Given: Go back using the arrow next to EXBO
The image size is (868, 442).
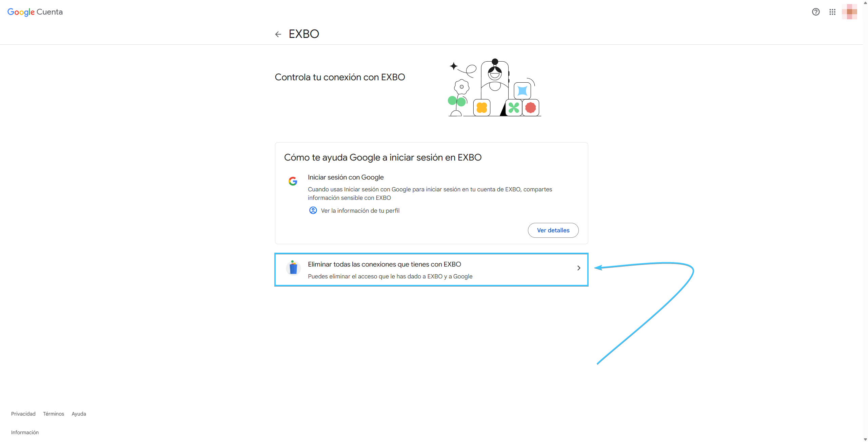Looking at the screenshot, I should click(x=278, y=34).
